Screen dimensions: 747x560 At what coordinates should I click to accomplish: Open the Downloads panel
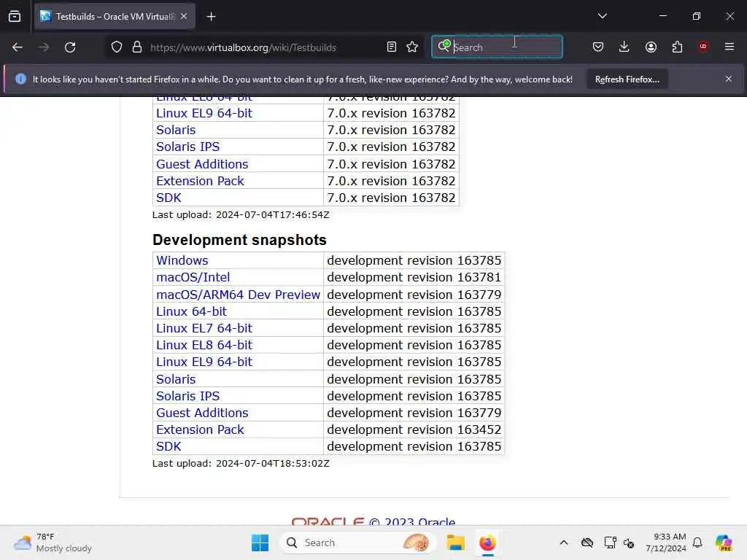tap(624, 47)
